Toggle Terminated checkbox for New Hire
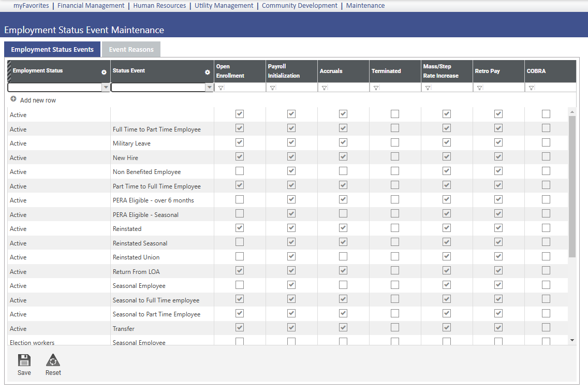 tap(395, 157)
